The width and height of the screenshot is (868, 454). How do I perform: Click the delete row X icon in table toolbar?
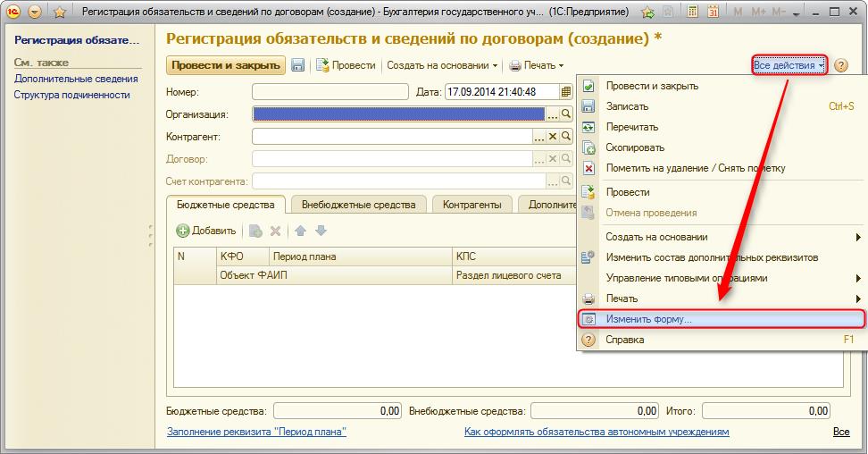(275, 231)
